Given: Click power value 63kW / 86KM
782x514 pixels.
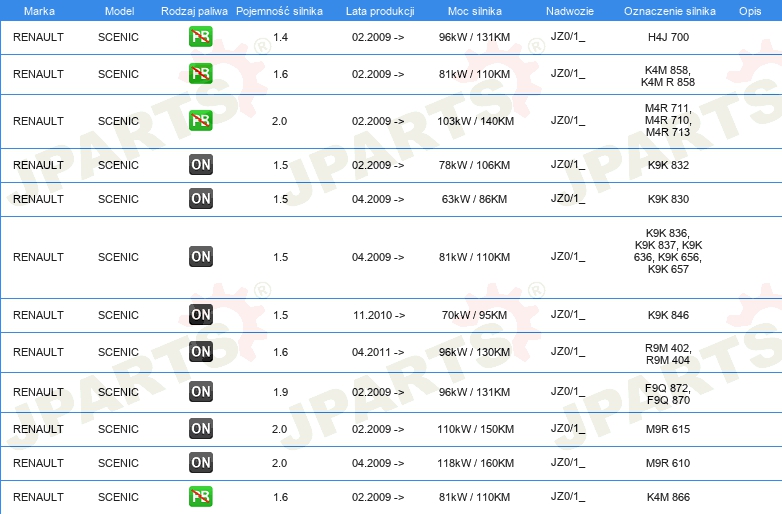Looking at the screenshot, I should click(474, 199).
